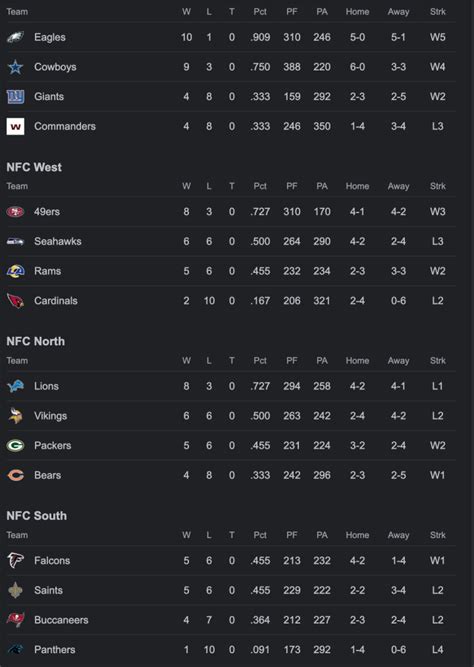The height and width of the screenshot is (667, 474).
Task: Select the Rams horn logo
Action: pyautogui.click(x=15, y=271)
